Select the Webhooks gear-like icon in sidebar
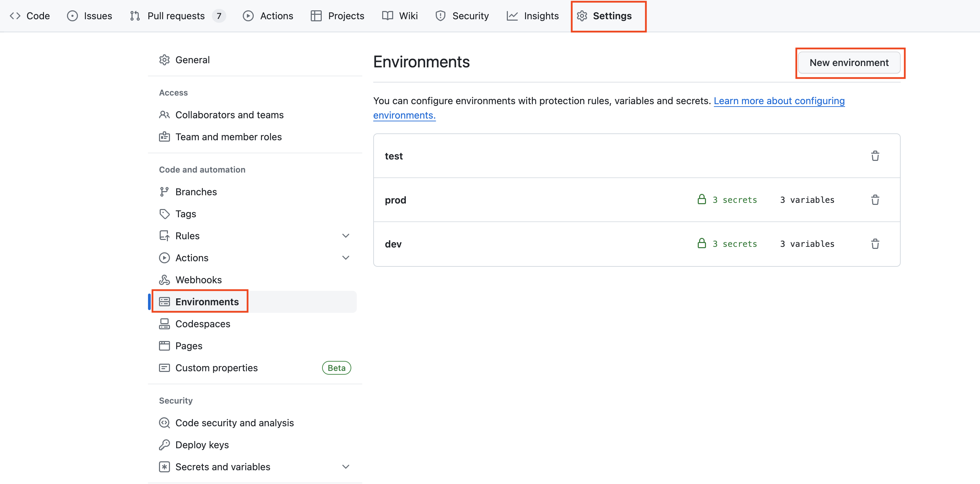The image size is (980, 484). click(x=165, y=279)
